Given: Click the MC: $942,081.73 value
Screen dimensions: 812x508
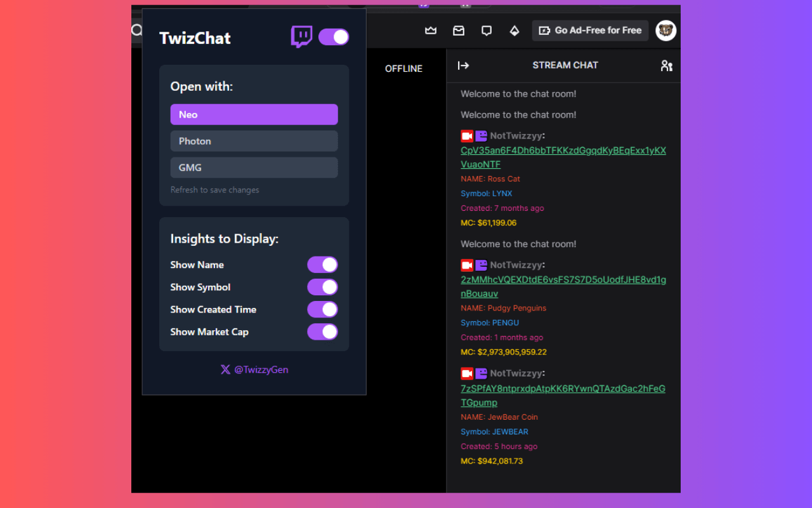Looking at the screenshot, I should (x=492, y=461).
